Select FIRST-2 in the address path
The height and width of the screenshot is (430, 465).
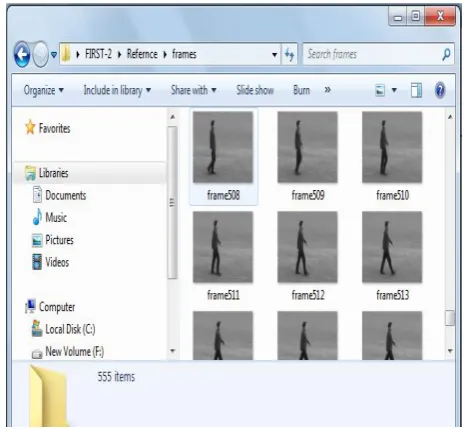(98, 54)
